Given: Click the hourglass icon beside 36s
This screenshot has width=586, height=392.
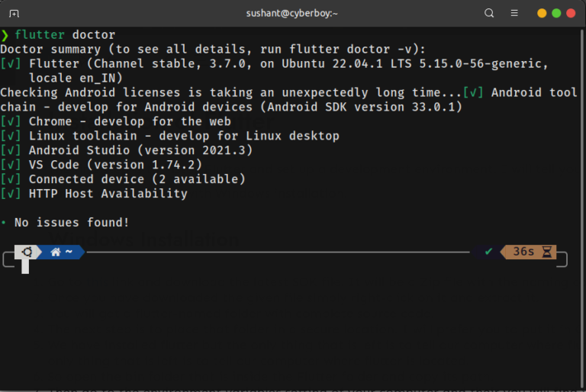Looking at the screenshot, I should pyautogui.click(x=546, y=252).
